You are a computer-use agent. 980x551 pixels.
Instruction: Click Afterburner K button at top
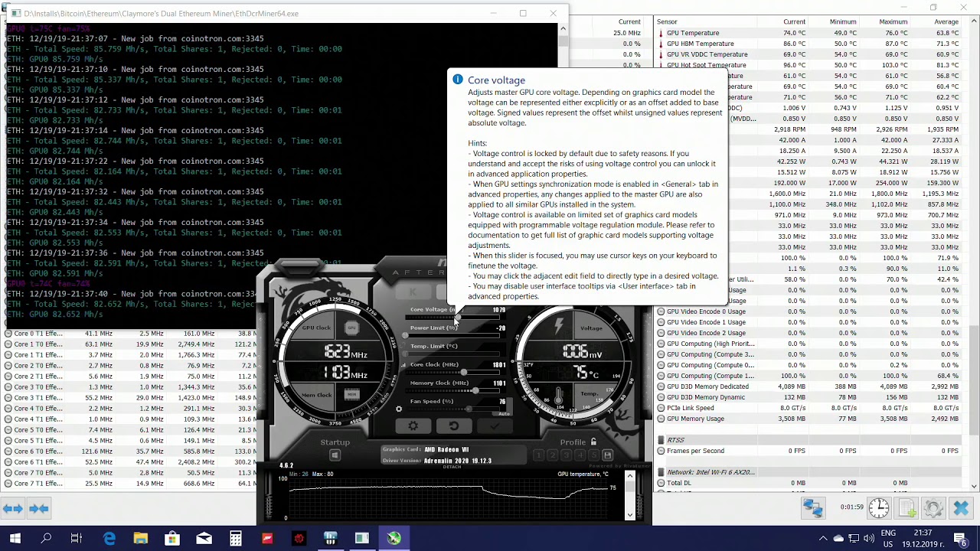tap(413, 292)
